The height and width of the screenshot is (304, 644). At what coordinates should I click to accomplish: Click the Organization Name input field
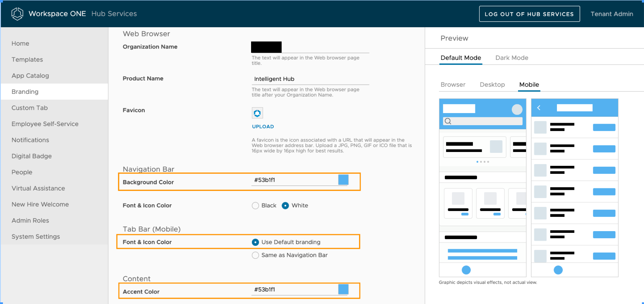click(310, 47)
